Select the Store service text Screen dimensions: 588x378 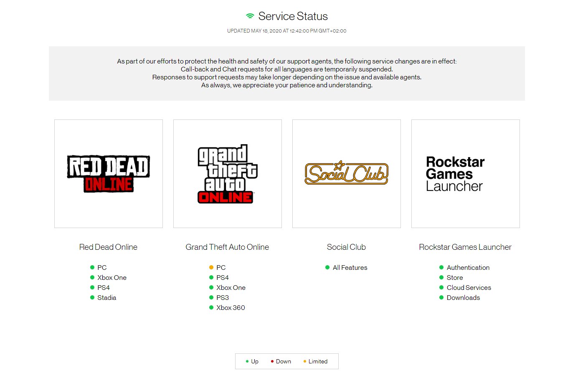(455, 277)
